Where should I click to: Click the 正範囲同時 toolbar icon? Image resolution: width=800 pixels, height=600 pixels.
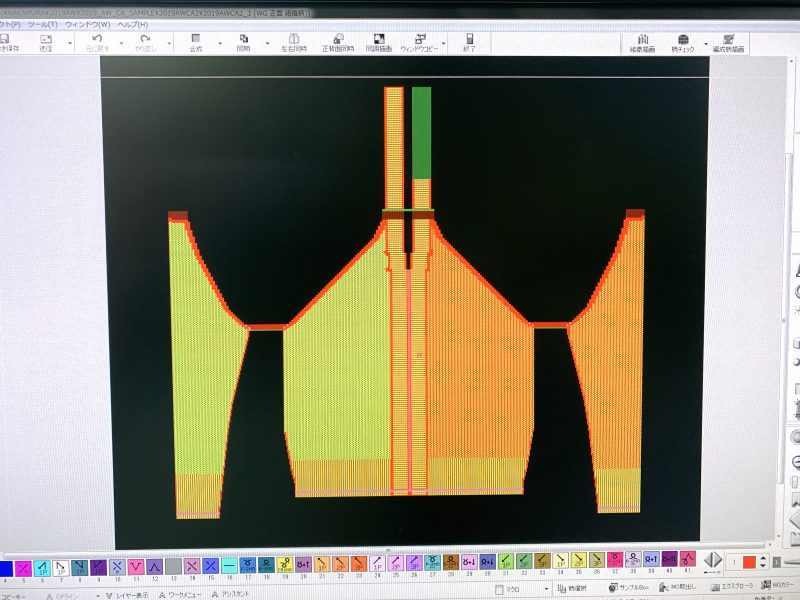(337, 42)
